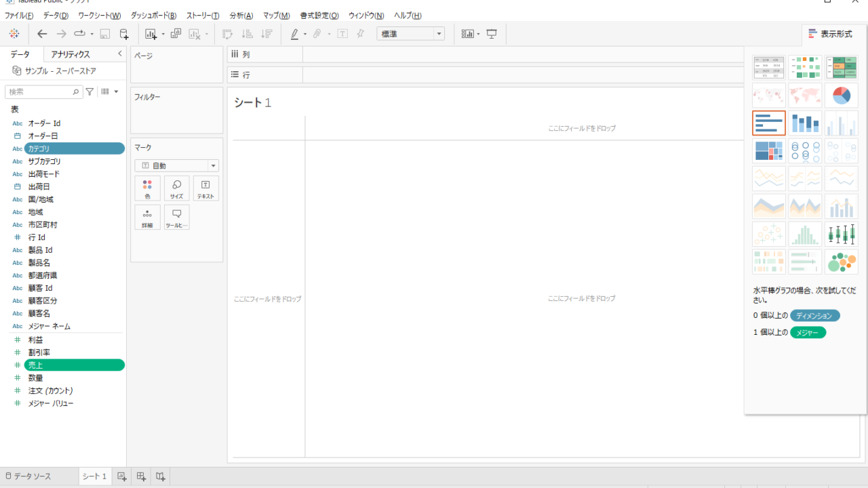Click the Sort ascending toolbar icon
Image resolution: width=868 pixels, height=488 pixels.
(248, 34)
